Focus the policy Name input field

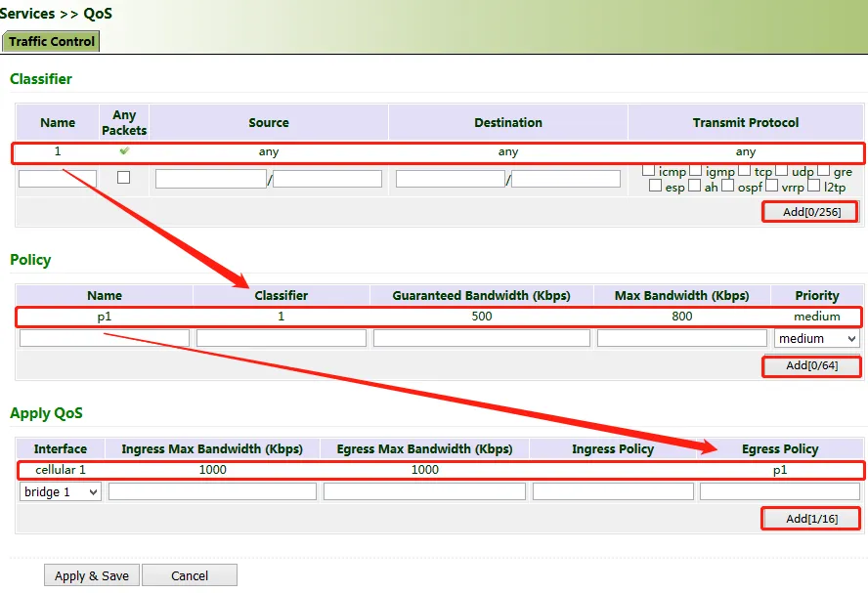[x=105, y=338]
